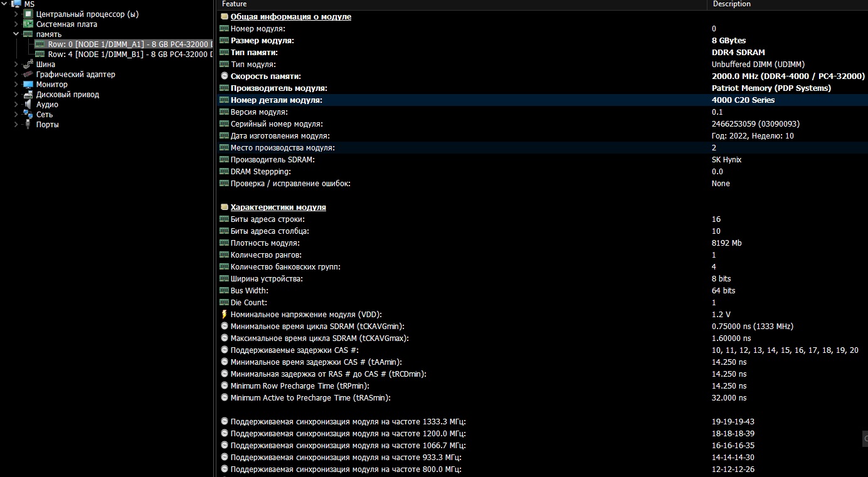The width and height of the screenshot is (868, 477).
Task: Click the Сеть network icon
Action: (x=28, y=114)
